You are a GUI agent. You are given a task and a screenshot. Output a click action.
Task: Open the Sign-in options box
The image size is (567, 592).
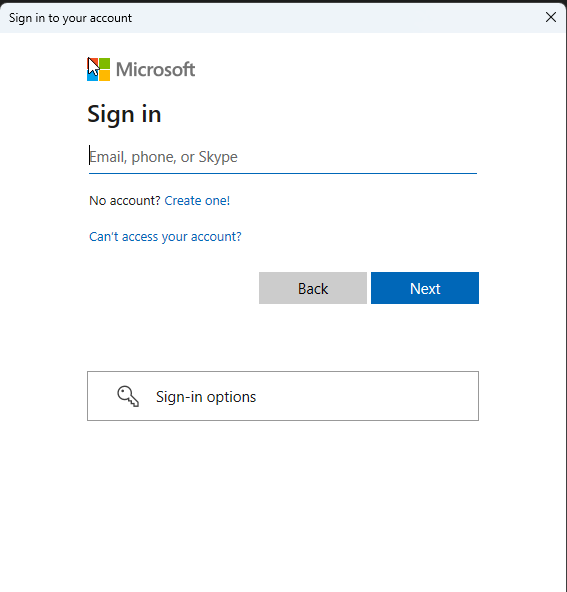coord(283,396)
